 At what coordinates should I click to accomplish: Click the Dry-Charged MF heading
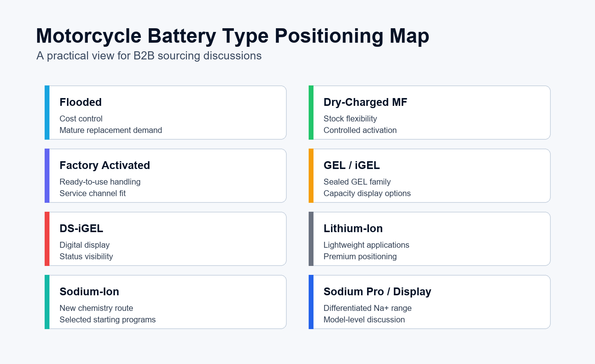365,102
